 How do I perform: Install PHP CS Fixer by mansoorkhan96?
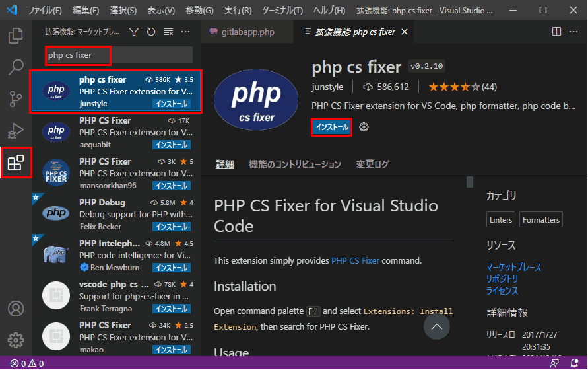(172, 186)
